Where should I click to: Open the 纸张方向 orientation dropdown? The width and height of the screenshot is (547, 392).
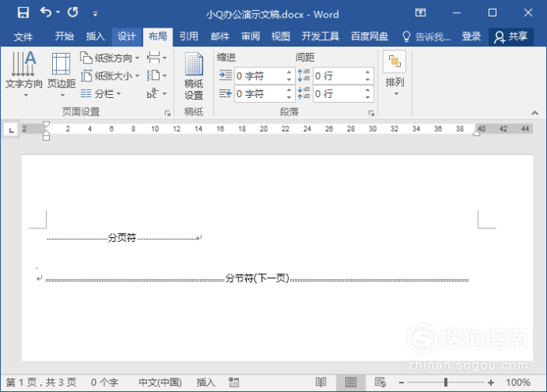110,58
